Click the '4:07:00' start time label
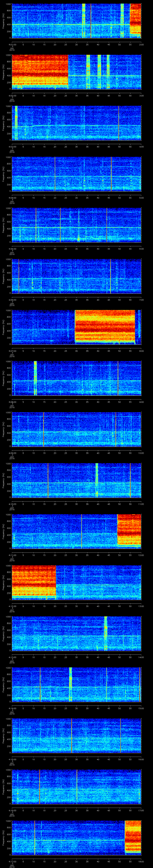153x868 pixels. [12, 351]
